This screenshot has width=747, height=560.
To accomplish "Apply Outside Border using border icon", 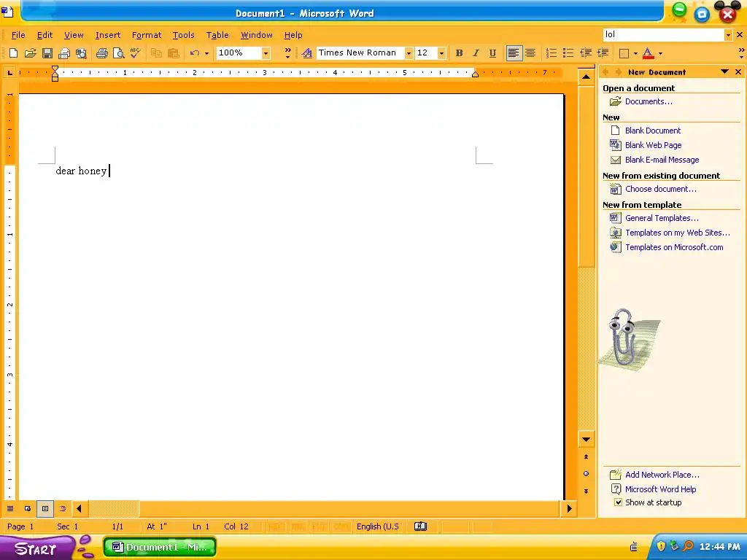I will pos(624,52).
